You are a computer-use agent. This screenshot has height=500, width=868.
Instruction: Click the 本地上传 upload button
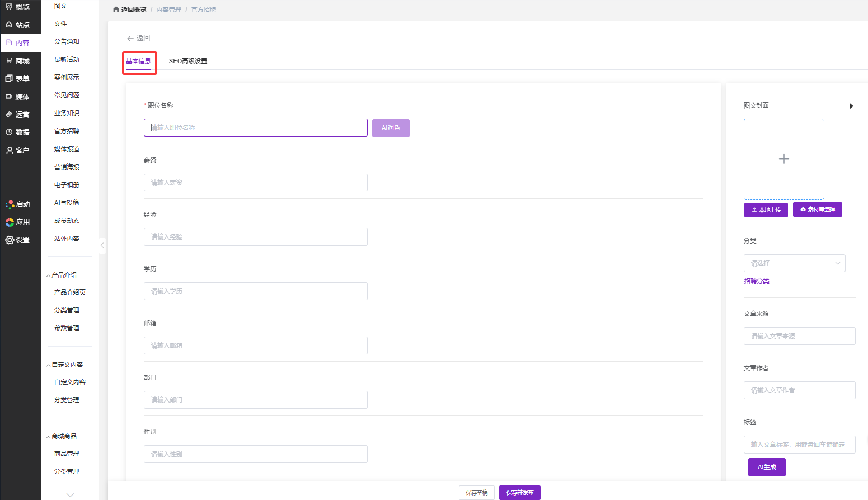(x=766, y=209)
